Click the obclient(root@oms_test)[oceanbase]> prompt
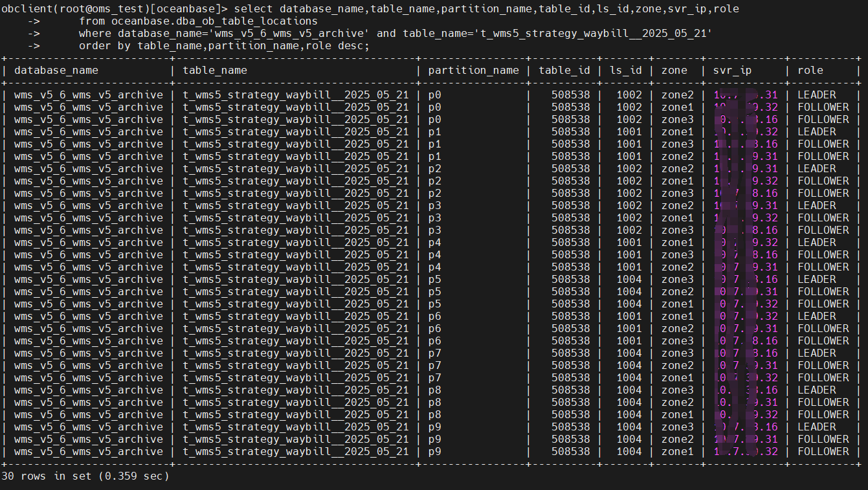This screenshot has height=490, width=868. click(x=115, y=9)
